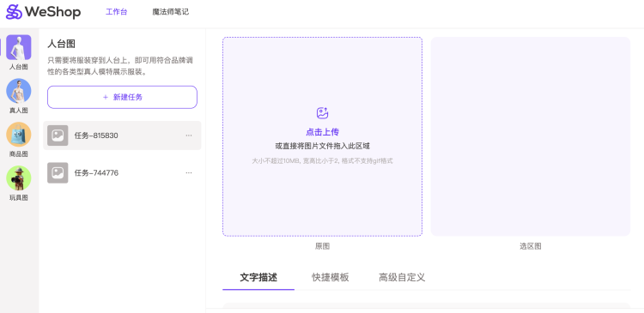Click the image thumbnail icon of 任务-744776
The width and height of the screenshot is (644, 313).
click(x=58, y=172)
